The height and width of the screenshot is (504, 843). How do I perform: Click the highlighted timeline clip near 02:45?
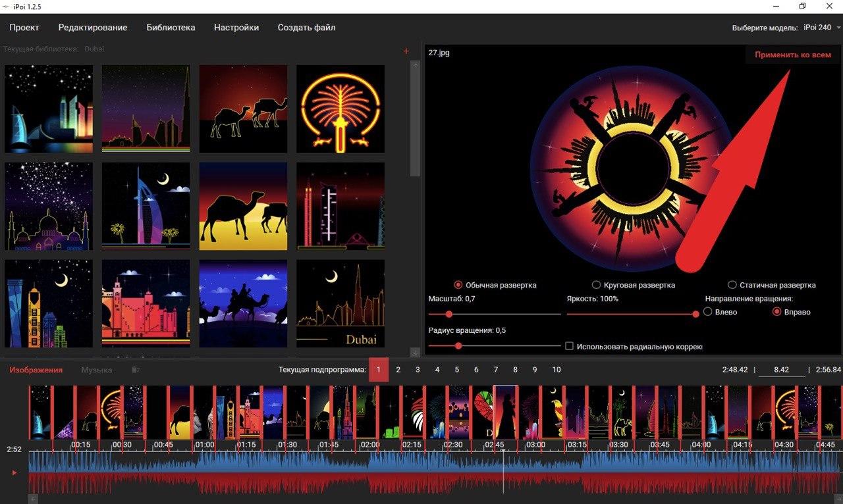(x=506, y=412)
